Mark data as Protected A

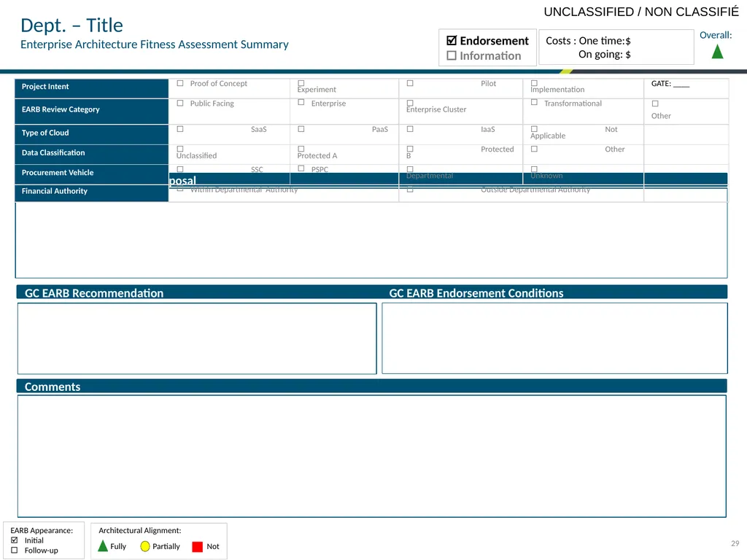click(x=301, y=149)
